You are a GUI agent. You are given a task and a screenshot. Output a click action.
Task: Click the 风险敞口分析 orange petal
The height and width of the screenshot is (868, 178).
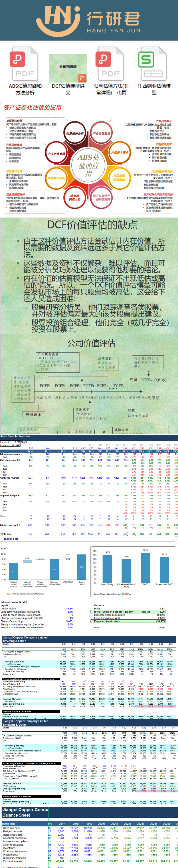pyautogui.click(x=56, y=178)
